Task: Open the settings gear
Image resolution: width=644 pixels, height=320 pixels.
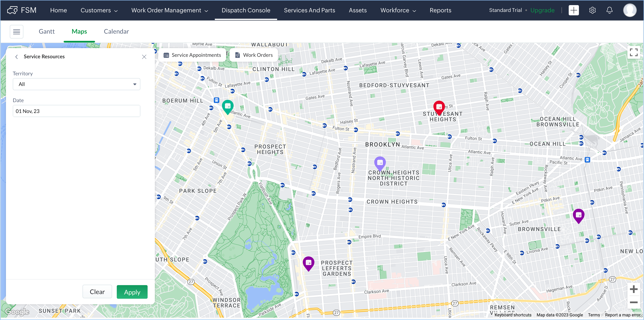Action: click(592, 10)
